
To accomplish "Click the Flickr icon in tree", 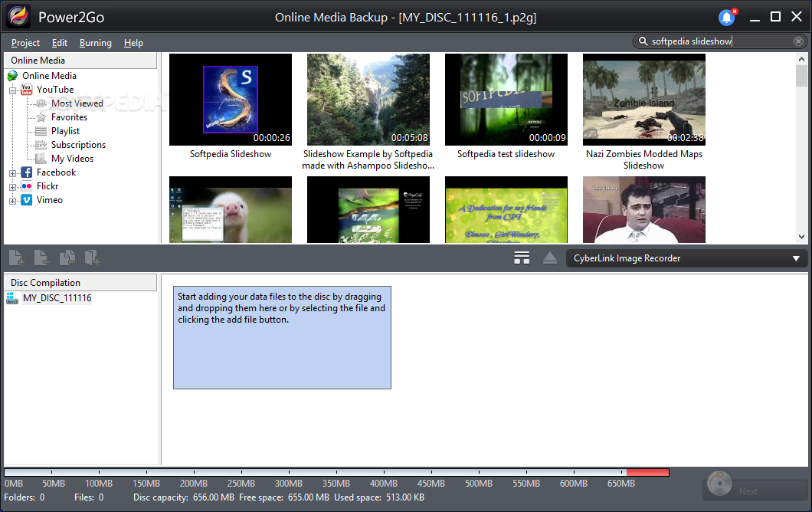I will click(26, 186).
